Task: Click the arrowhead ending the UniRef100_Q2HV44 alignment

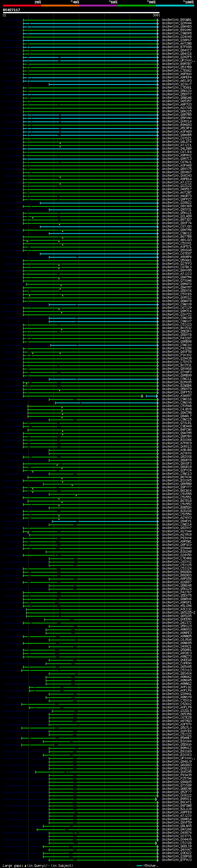Action: pos(158,24)
